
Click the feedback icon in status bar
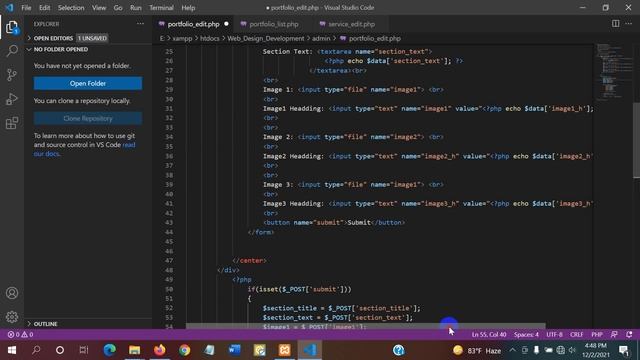(x=614, y=334)
